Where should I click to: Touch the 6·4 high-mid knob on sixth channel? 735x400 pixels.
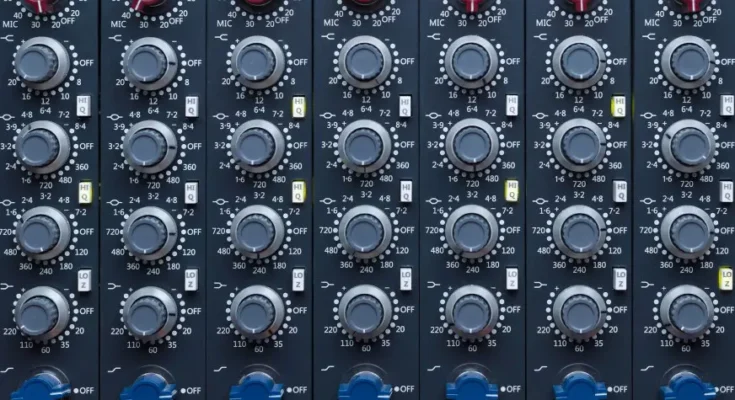click(x=579, y=145)
